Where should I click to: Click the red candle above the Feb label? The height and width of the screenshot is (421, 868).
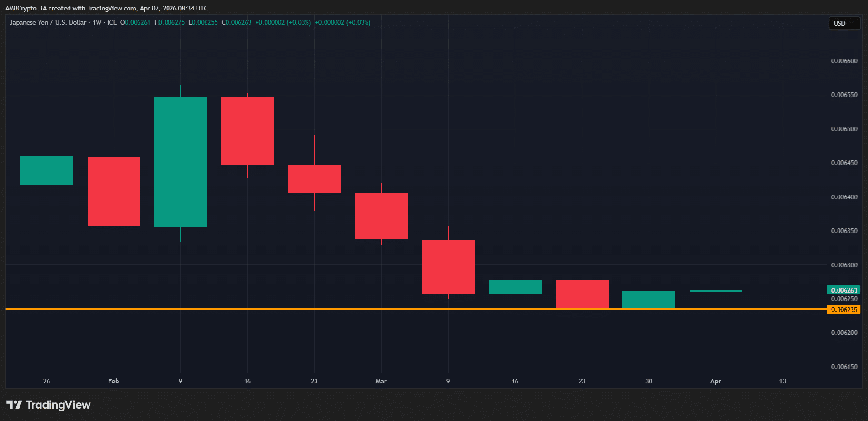114,191
